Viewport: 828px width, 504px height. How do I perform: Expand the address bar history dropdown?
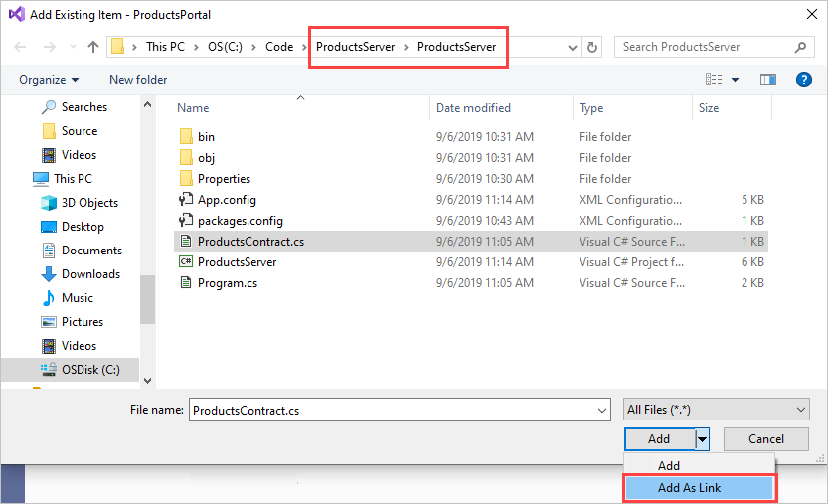(x=572, y=48)
